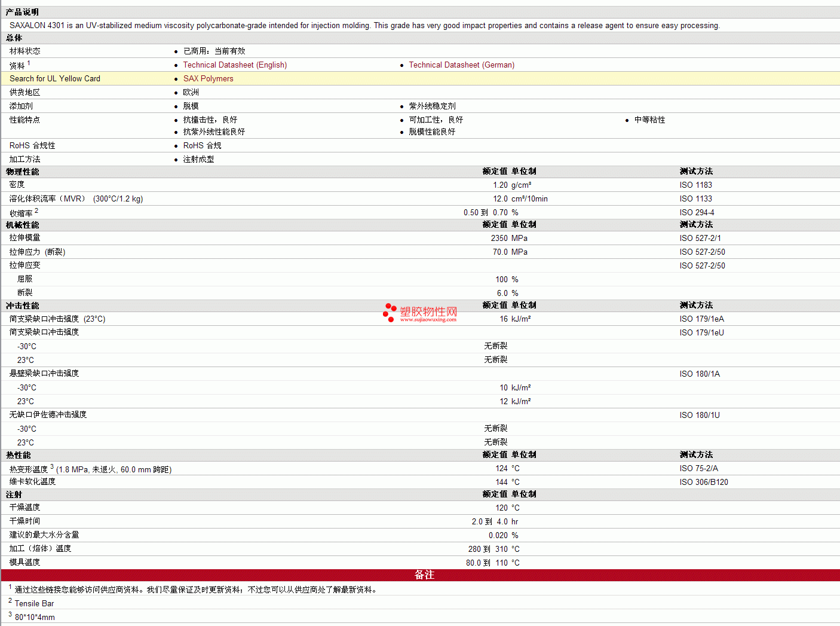Select the 产品说明 section header

[22, 12]
